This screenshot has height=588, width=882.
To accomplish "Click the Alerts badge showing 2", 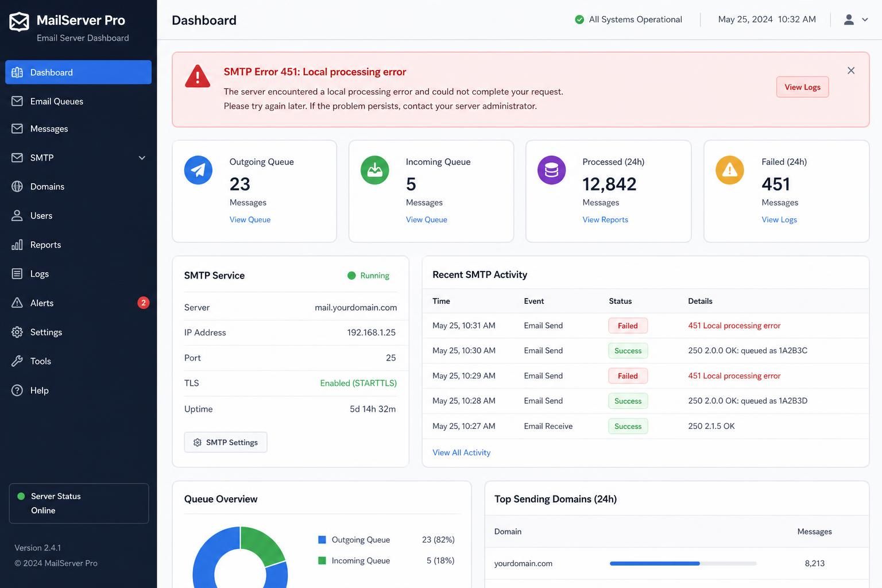I will click(144, 303).
